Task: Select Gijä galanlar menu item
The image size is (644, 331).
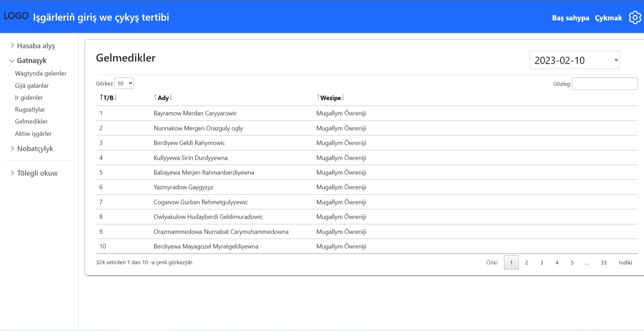Action: pos(32,86)
